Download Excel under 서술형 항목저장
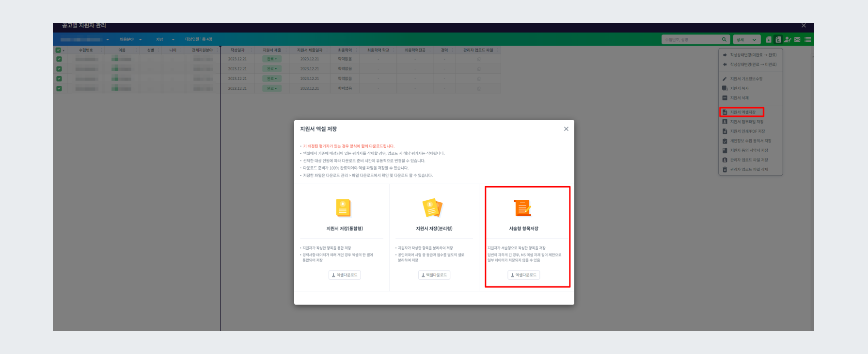The width and height of the screenshot is (868, 354). click(523, 275)
